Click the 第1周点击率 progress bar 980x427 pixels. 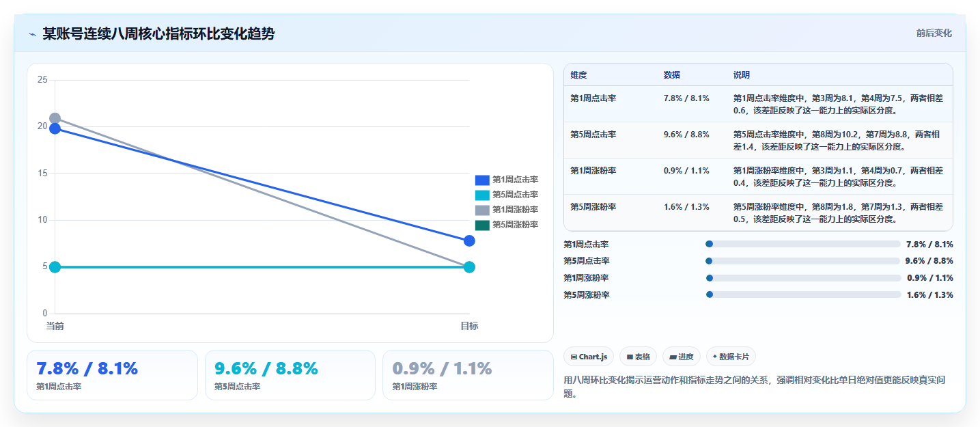pos(803,244)
